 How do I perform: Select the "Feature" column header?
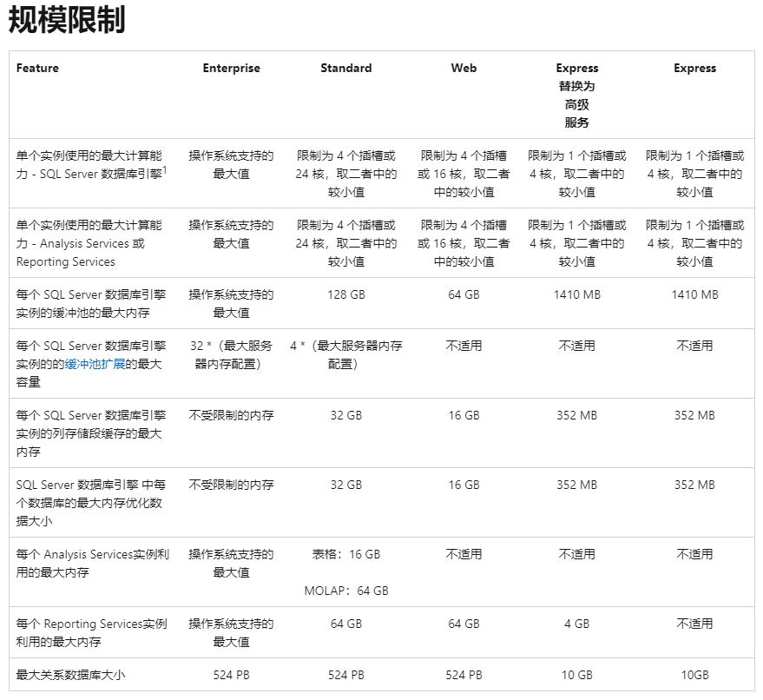tap(37, 68)
